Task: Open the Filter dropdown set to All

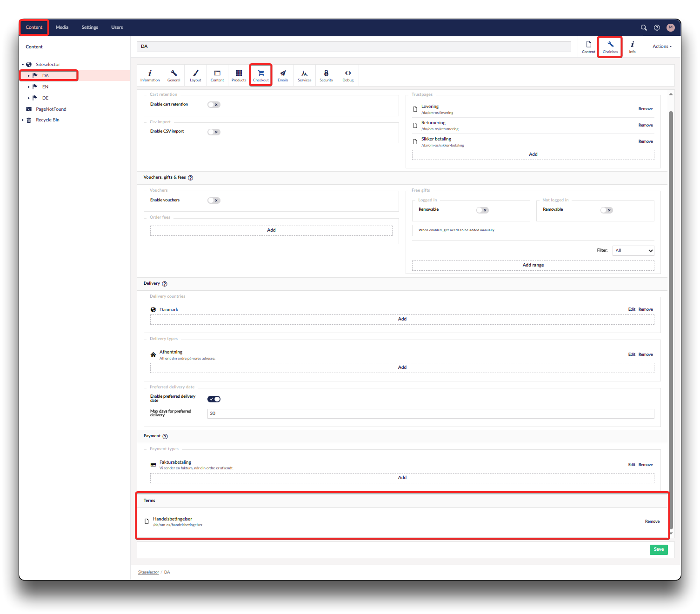Action: 633,251
